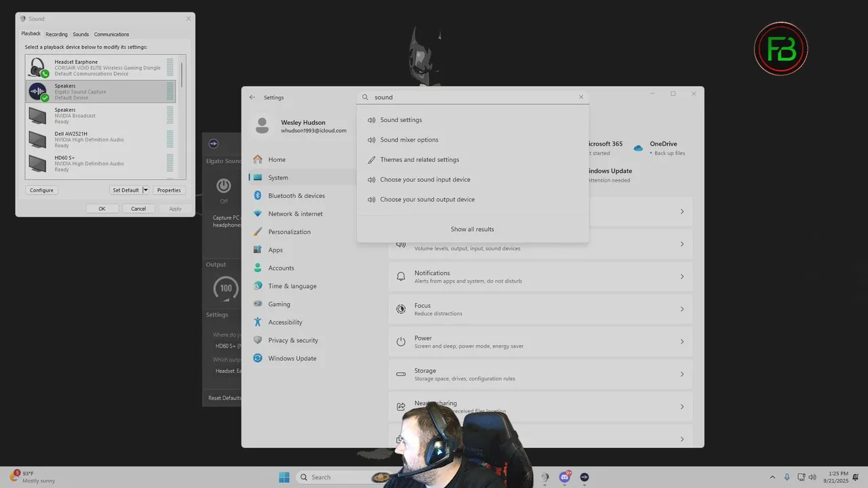
Task: Open the Sound settings search result
Action: pos(473,120)
